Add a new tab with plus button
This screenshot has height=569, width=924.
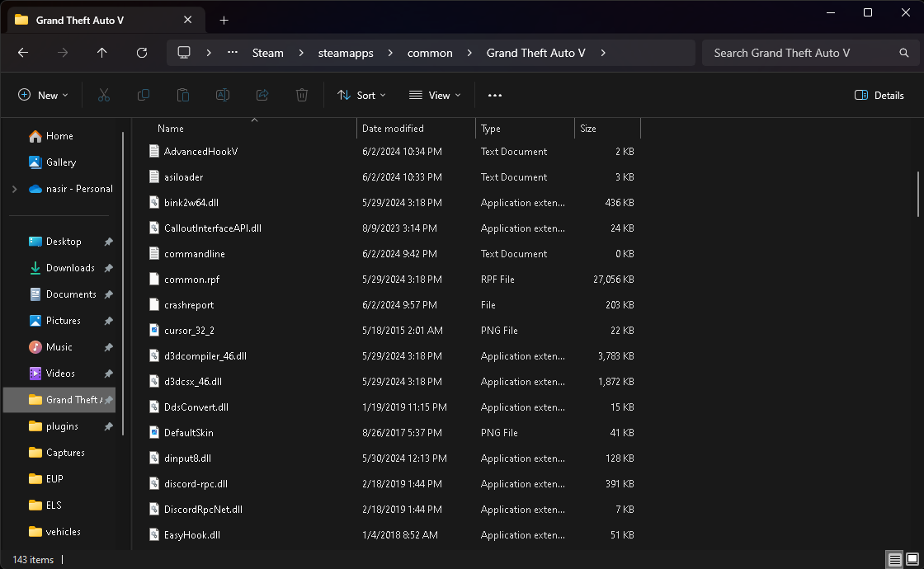pos(224,20)
